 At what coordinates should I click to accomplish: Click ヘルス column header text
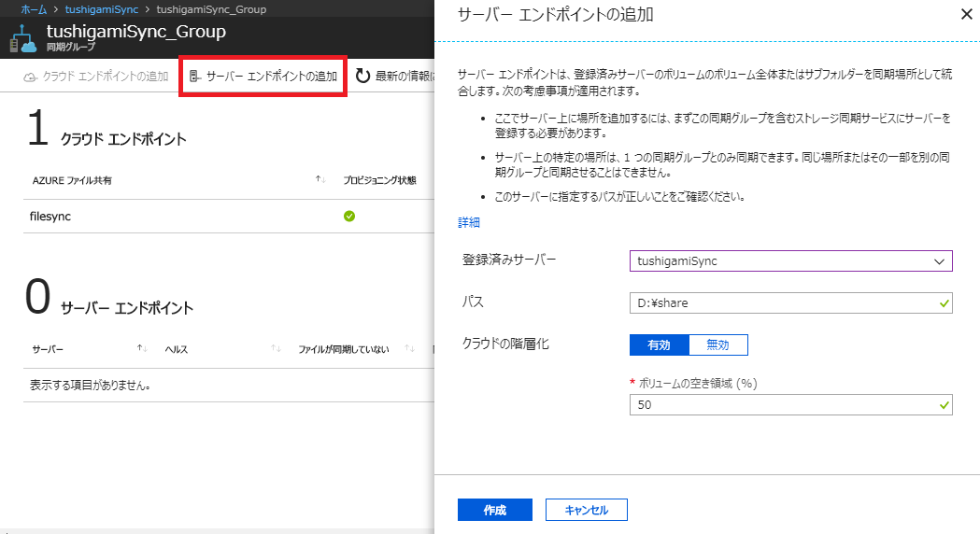click(x=177, y=349)
